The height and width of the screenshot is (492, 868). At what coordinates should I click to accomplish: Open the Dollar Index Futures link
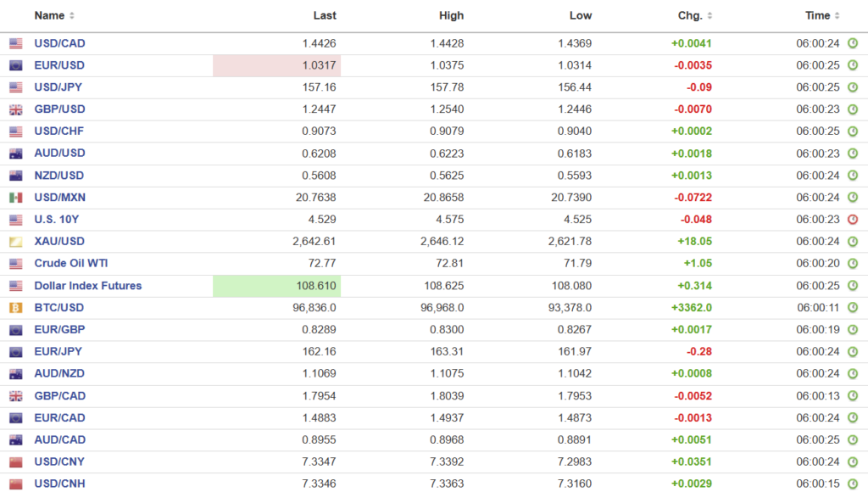tap(88, 286)
